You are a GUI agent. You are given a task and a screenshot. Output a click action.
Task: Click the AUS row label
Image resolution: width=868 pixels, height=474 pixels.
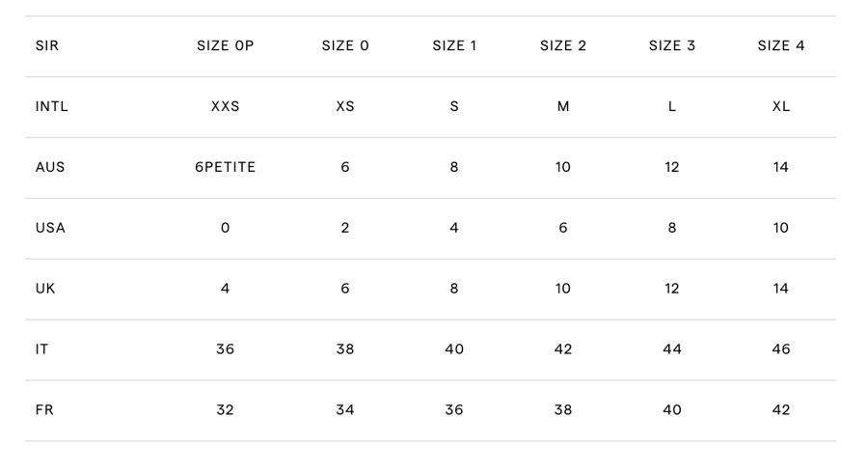point(50,167)
